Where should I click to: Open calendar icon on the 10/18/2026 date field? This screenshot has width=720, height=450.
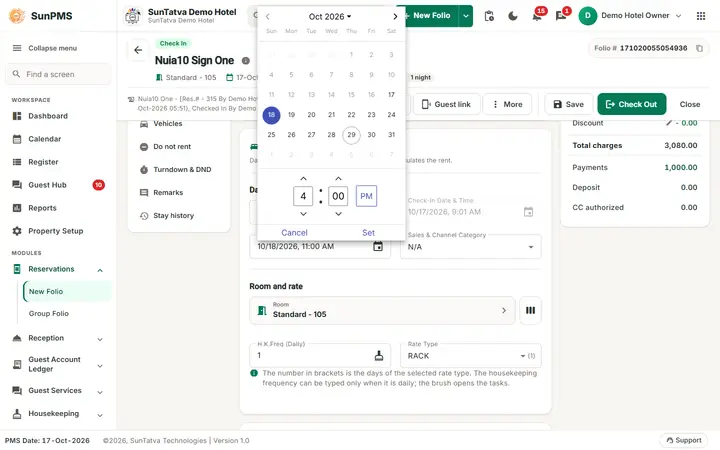[x=378, y=247]
